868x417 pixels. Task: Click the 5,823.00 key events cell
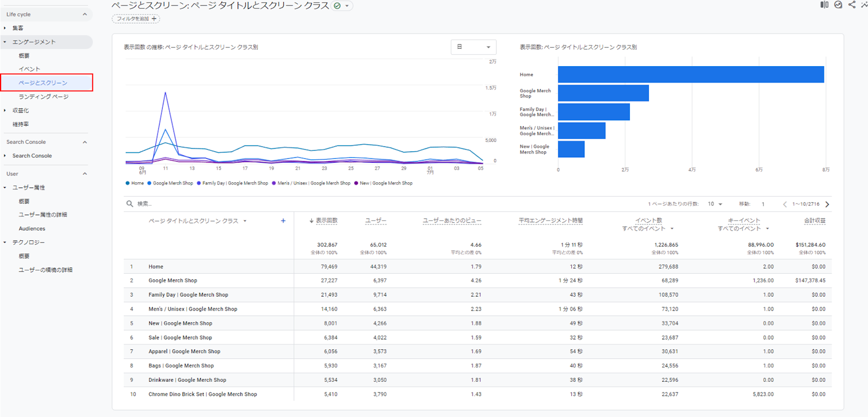[763, 394]
